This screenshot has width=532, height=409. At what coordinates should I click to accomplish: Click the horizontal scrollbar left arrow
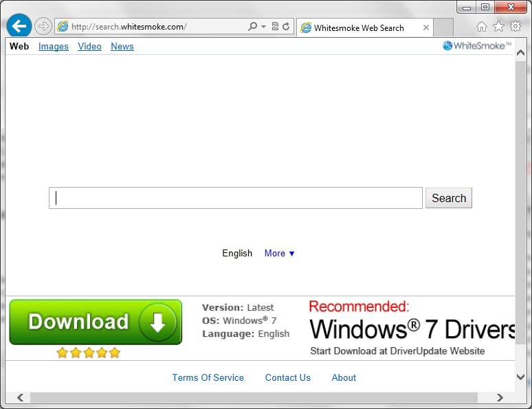pyautogui.click(x=21, y=397)
